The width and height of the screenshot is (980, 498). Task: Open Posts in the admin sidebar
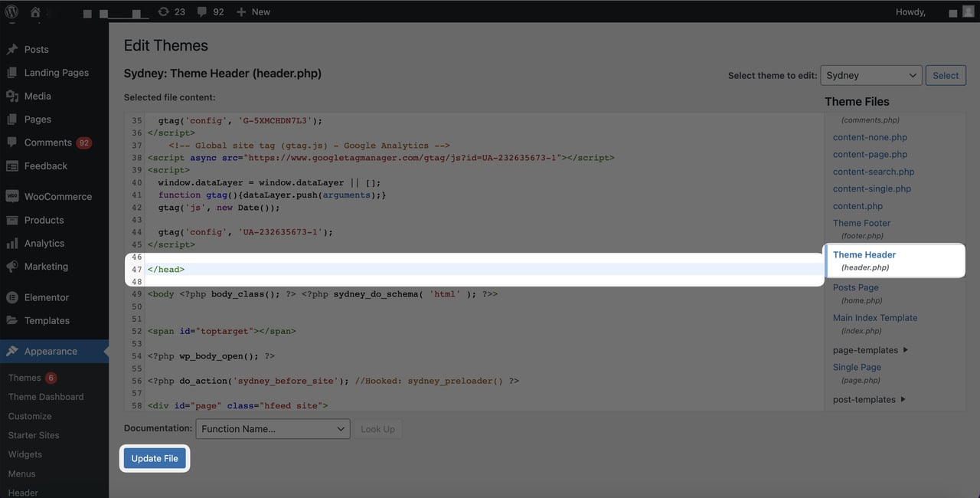pyautogui.click(x=36, y=49)
